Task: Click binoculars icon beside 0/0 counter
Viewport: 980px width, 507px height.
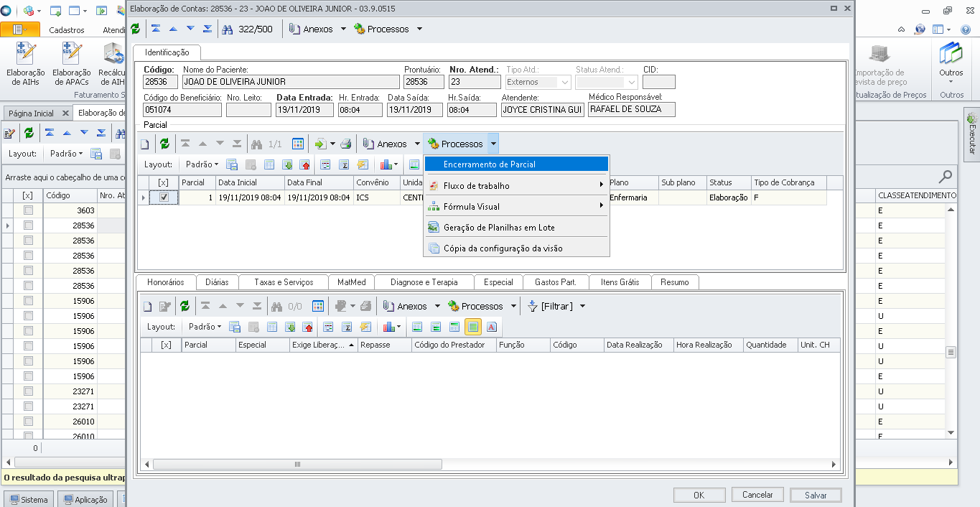Action: pos(276,306)
